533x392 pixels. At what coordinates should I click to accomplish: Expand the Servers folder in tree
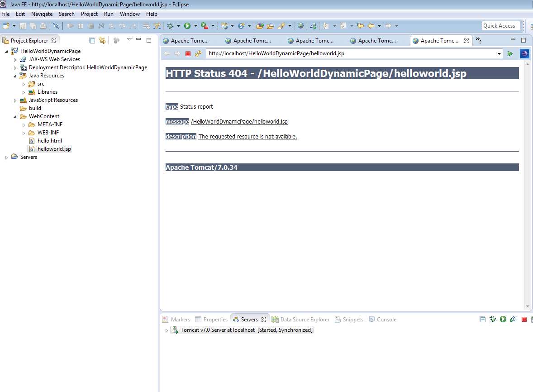(6, 158)
